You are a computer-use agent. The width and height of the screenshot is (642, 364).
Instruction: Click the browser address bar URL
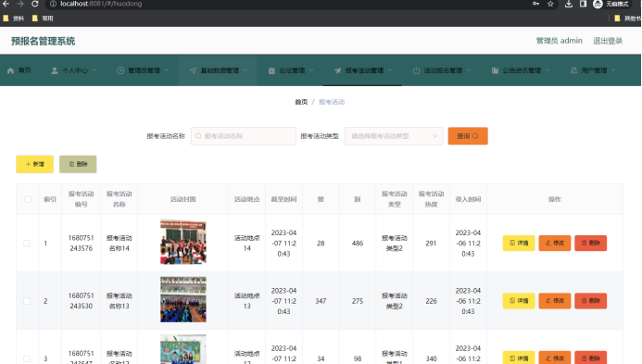click(101, 4)
